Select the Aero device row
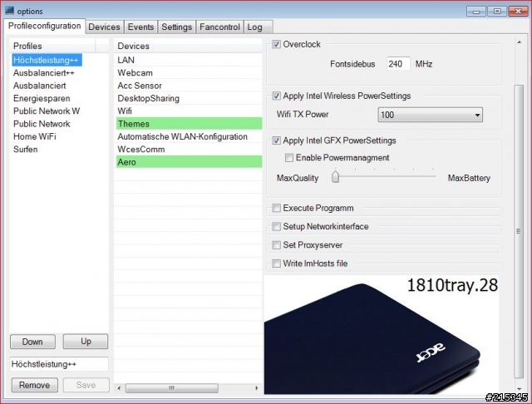This screenshot has height=404, width=532. pos(189,162)
